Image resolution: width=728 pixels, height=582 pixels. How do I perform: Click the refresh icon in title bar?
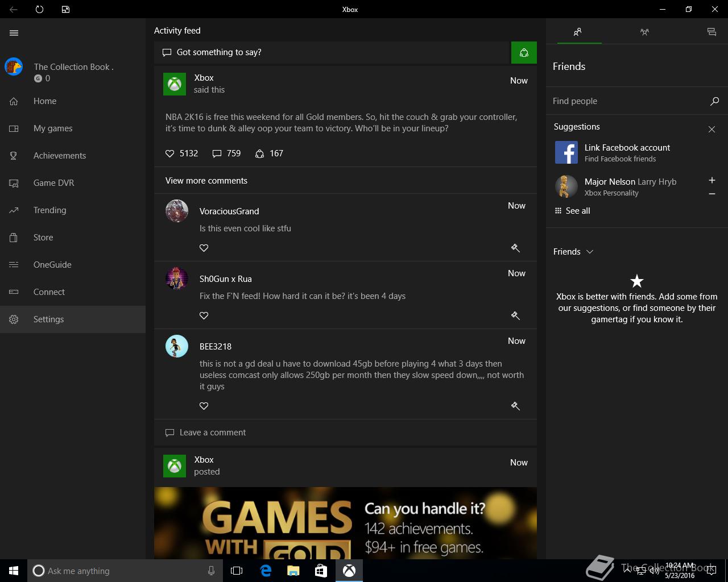coord(39,9)
